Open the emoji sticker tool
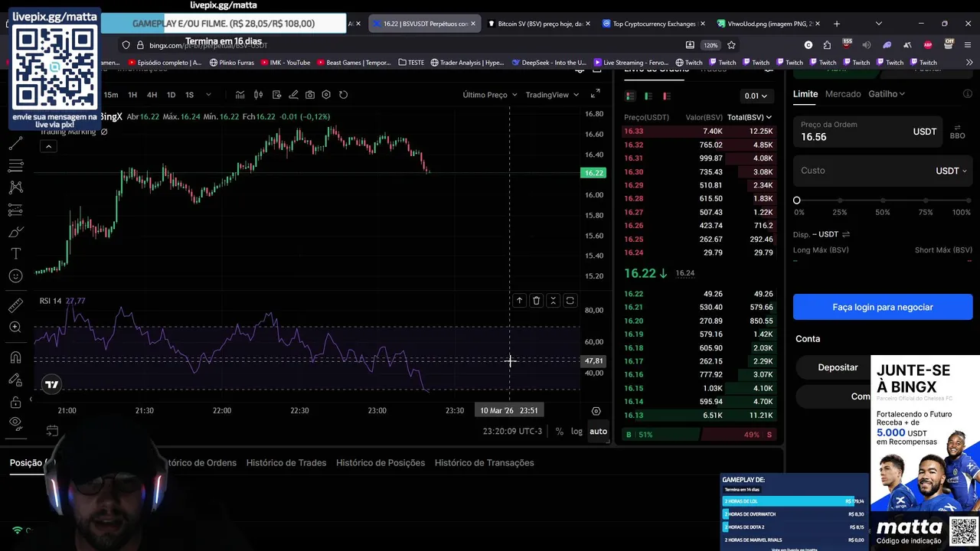Screen dimensions: 980x551 15,275
